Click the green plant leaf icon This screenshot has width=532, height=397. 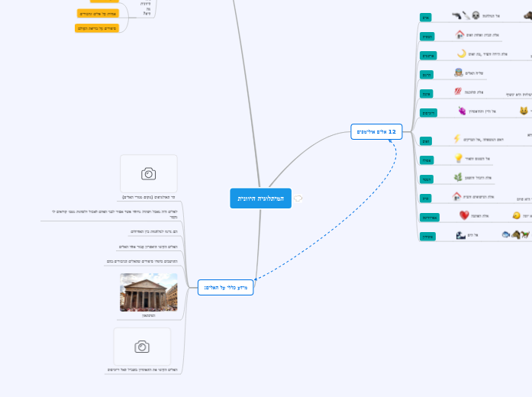[x=458, y=177]
